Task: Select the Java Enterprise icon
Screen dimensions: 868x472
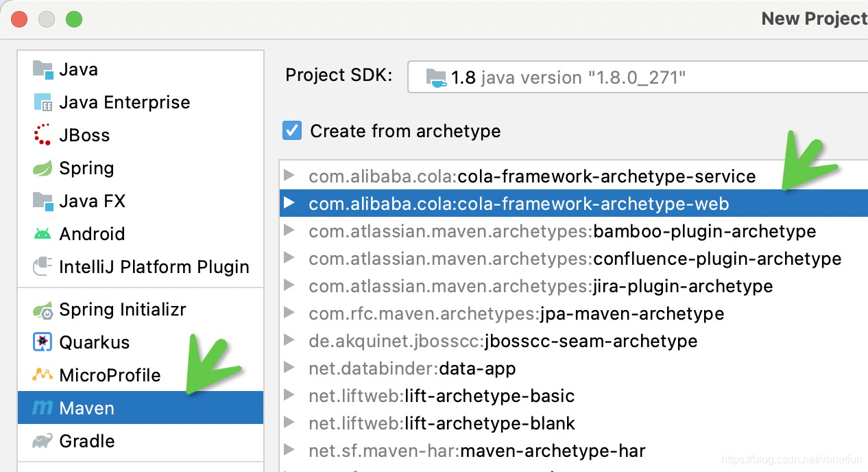Action: [43, 102]
